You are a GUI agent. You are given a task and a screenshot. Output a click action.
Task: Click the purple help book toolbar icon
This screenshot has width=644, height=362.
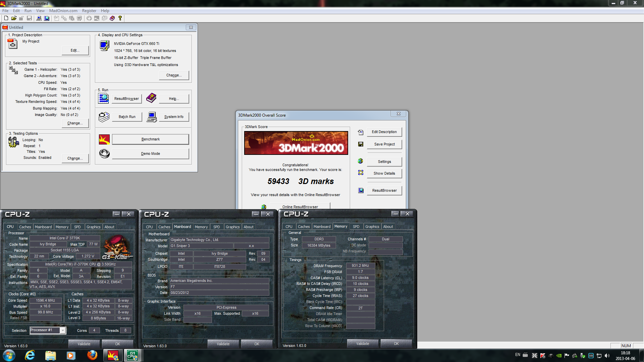[112, 18]
